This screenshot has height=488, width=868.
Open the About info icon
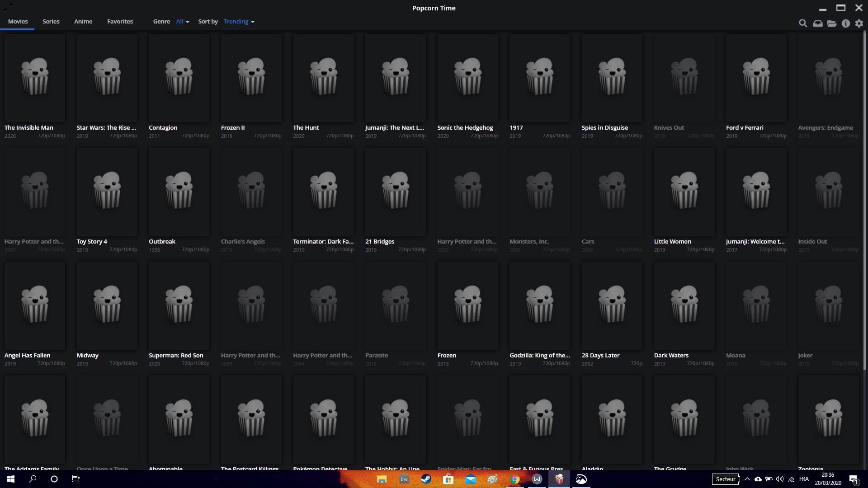coord(846,23)
